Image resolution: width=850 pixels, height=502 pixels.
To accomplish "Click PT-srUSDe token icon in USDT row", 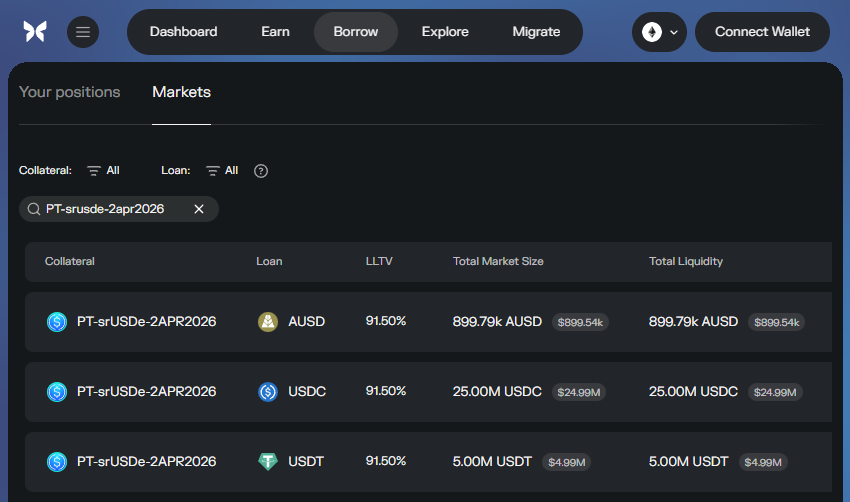I will [57, 462].
